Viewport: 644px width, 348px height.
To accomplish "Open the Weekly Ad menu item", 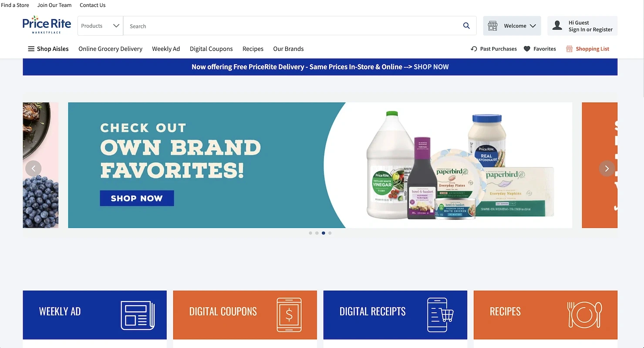I will (x=166, y=49).
